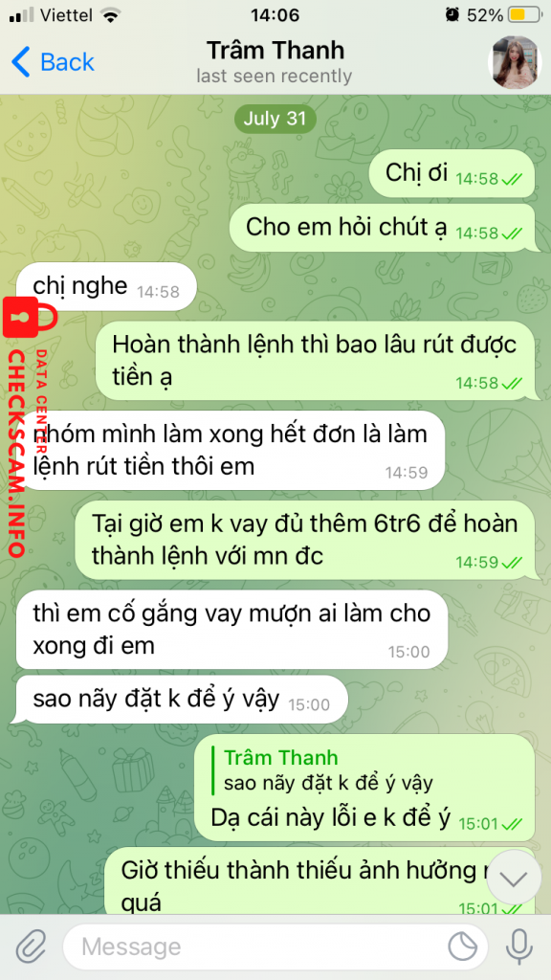Jump to latest messages with down chevron
Image resolution: width=551 pixels, height=980 pixels.
click(514, 880)
